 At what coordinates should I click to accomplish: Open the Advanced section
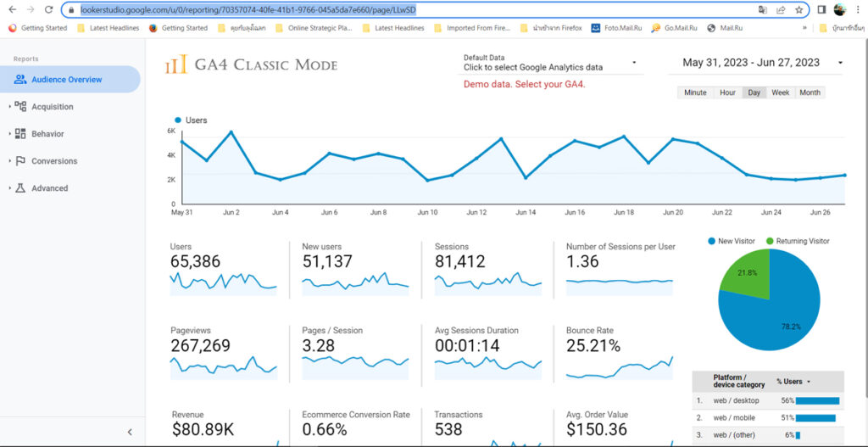coord(49,187)
